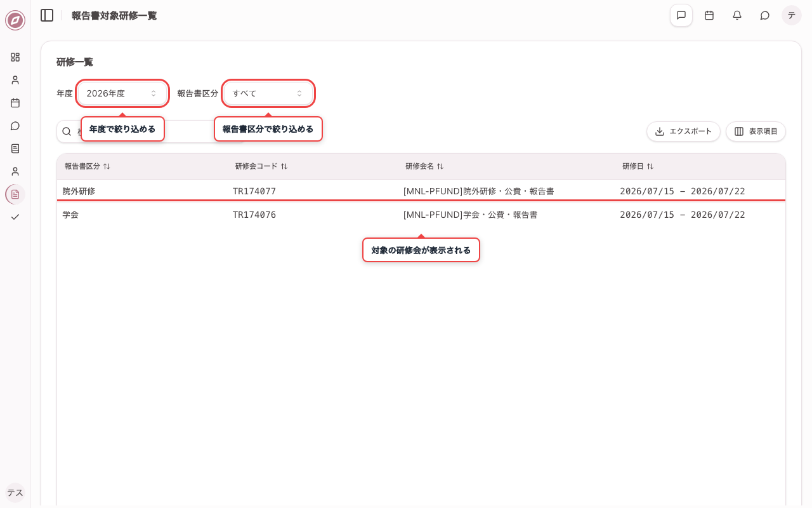Open the 2026年度 year dropdown

[x=122, y=93]
